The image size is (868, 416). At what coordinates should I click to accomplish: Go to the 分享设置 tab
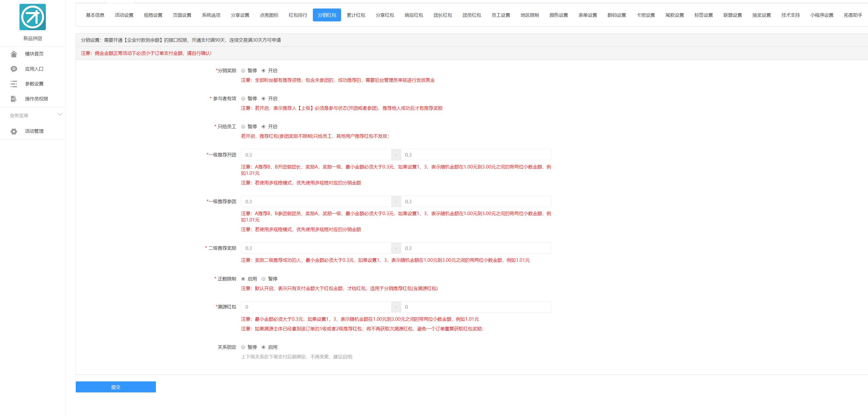point(240,15)
